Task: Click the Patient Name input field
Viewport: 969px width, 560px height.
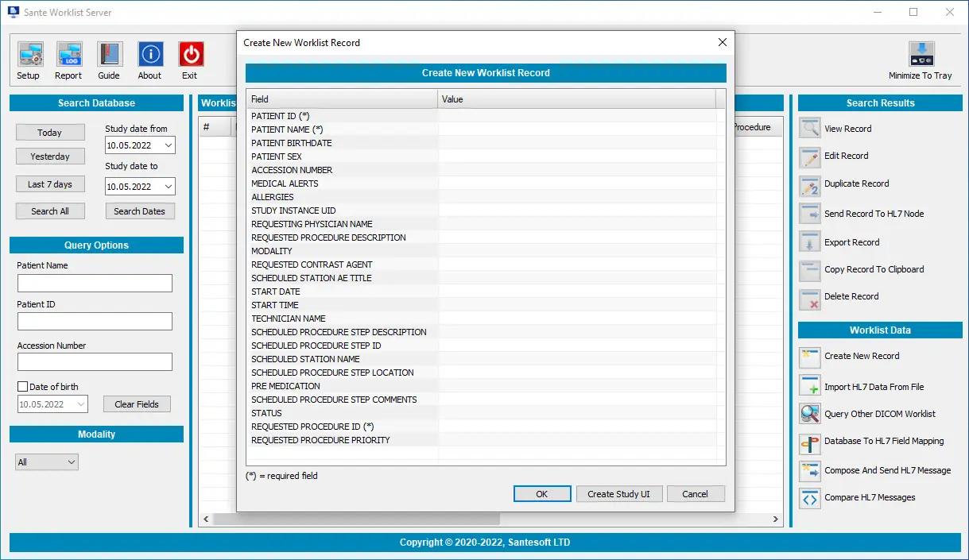Action: [95, 283]
